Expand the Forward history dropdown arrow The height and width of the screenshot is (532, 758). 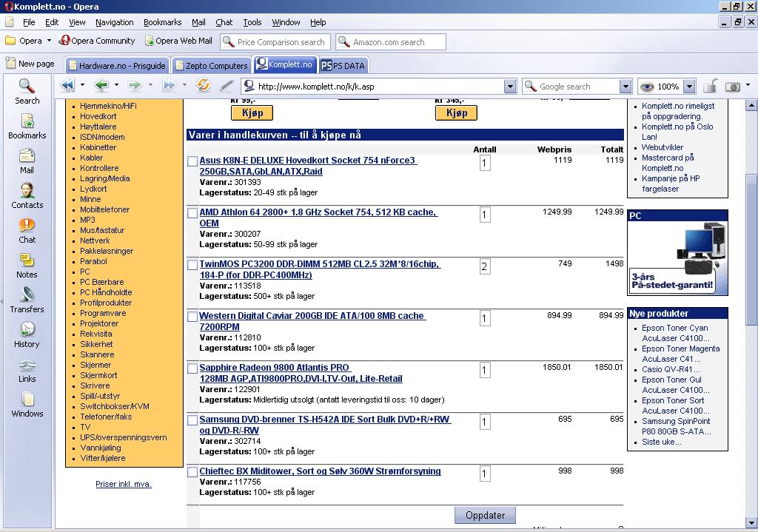pos(150,85)
